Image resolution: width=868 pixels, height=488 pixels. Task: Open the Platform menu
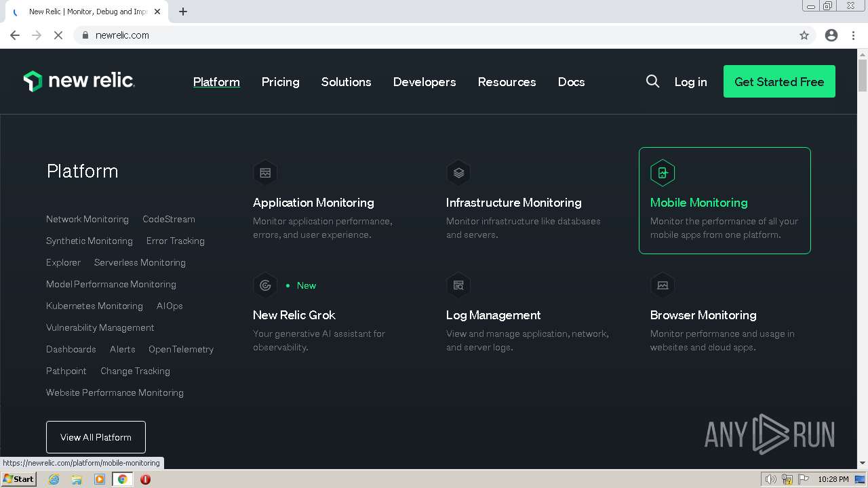tap(216, 81)
